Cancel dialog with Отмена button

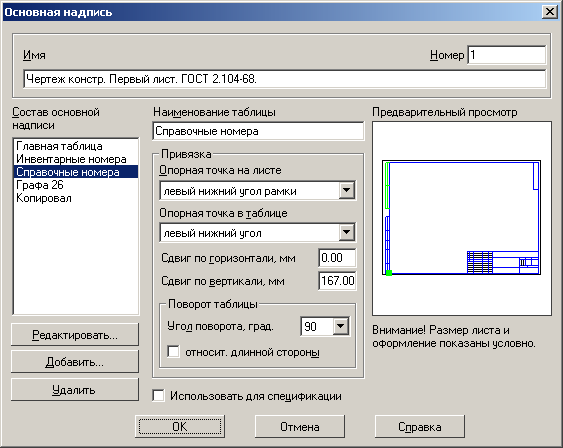(x=300, y=426)
